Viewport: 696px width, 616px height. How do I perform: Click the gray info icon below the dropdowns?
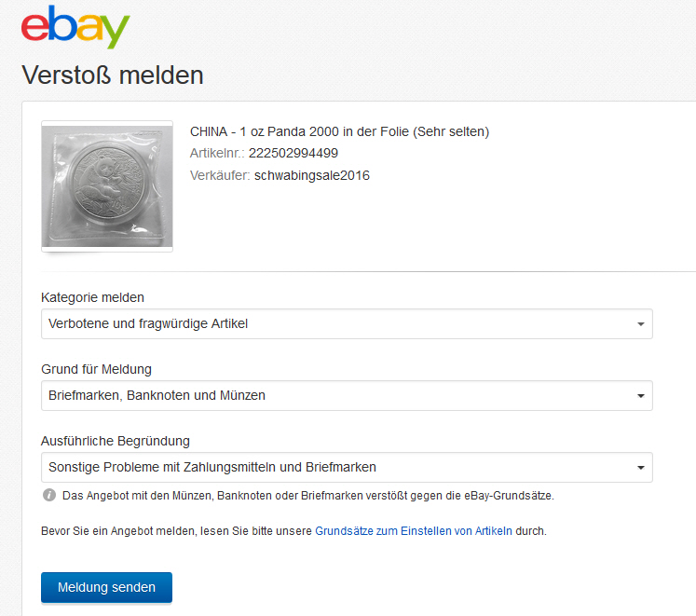[49, 495]
